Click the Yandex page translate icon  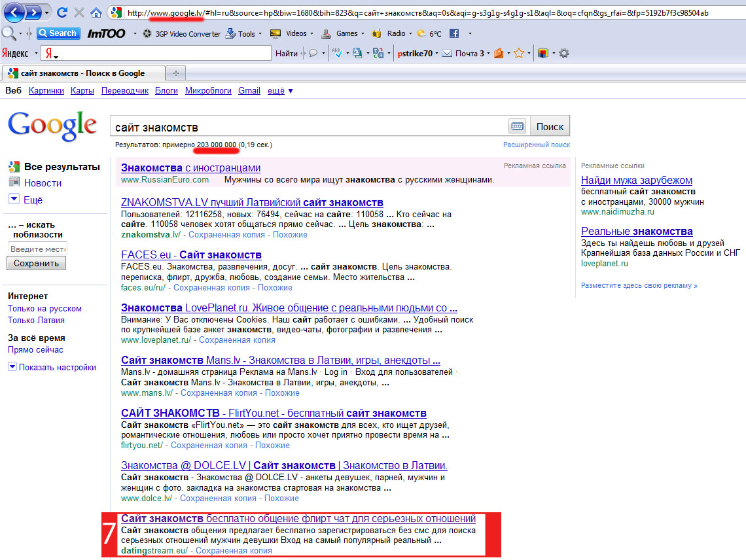click(x=378, y=53)
